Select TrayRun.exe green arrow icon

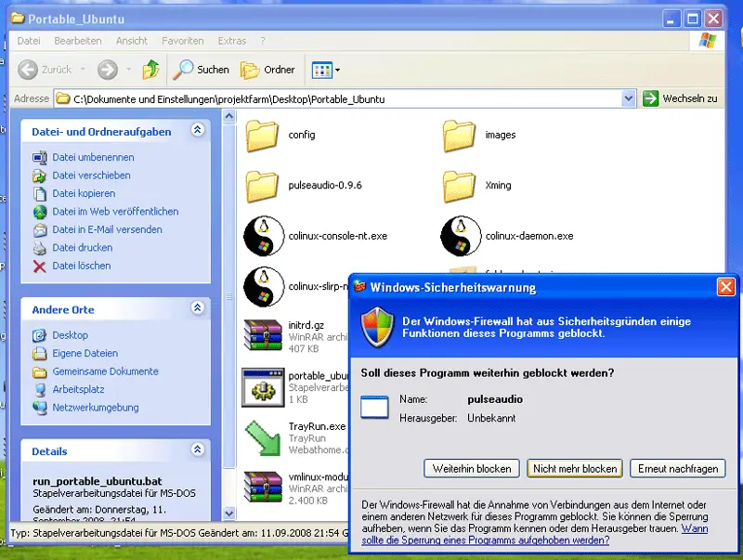click(x=263, y=438)
